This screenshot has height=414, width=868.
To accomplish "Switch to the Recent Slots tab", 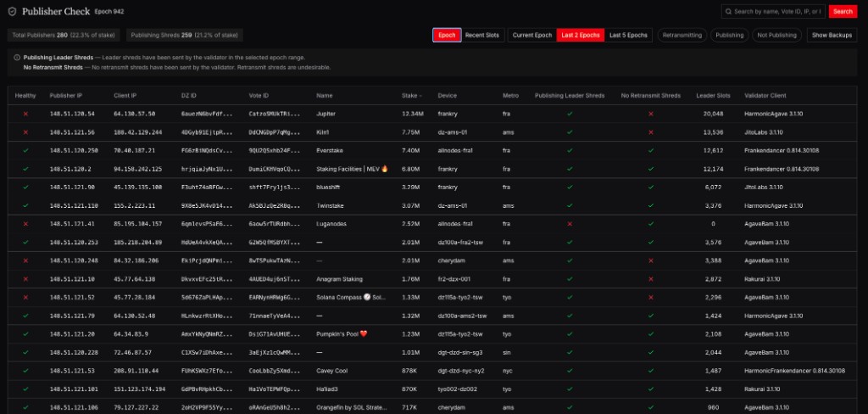I will click(x=485, y=36).
